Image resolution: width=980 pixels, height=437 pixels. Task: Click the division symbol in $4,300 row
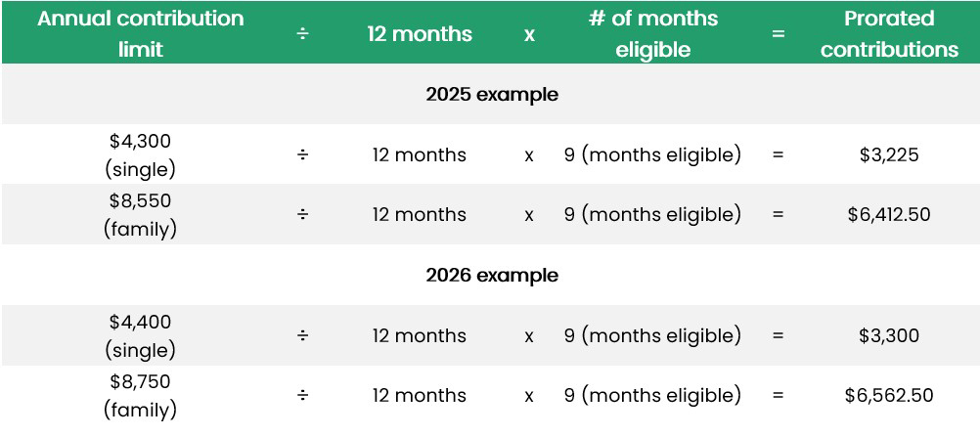coord(302,154)
